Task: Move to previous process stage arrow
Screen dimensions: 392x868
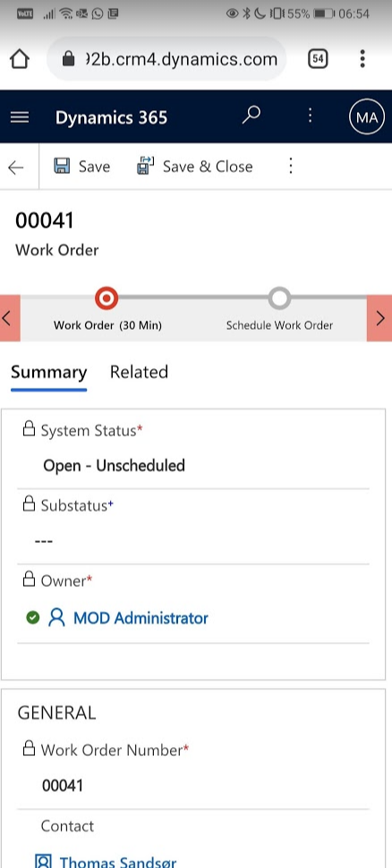Action: [x=10, y=318]
